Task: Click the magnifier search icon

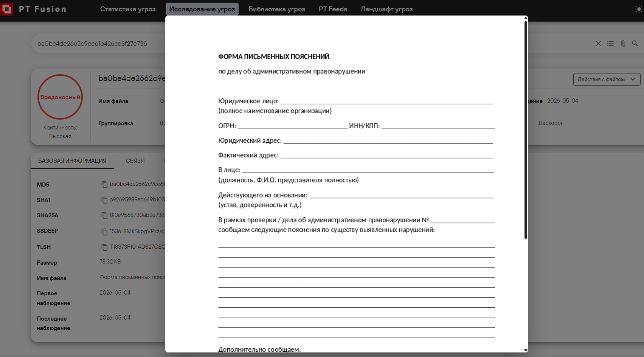Action: (635, 44)
